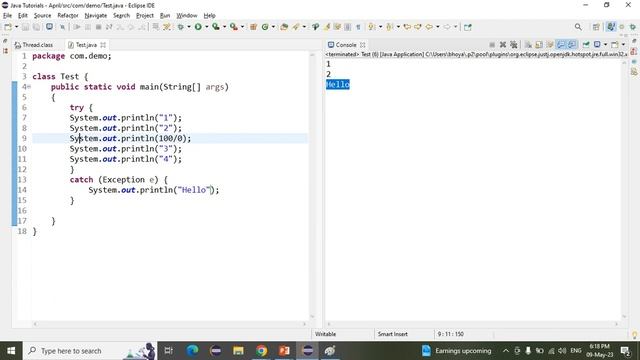Switch to the Debug perspective icon
Image resolution: width=640 pixels, height=360 pixels.
(x=632, y=27)
